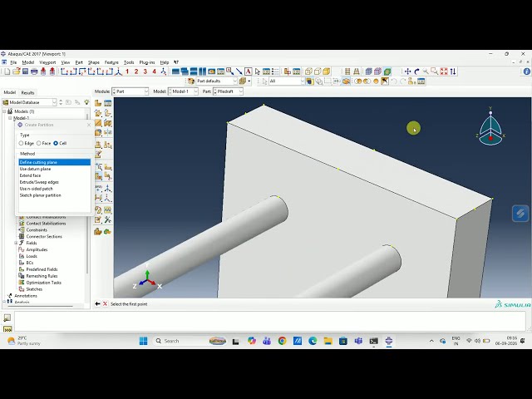Expand the Fields tree node
This screenshot has width=532, height=399.
tap(16, 243)
